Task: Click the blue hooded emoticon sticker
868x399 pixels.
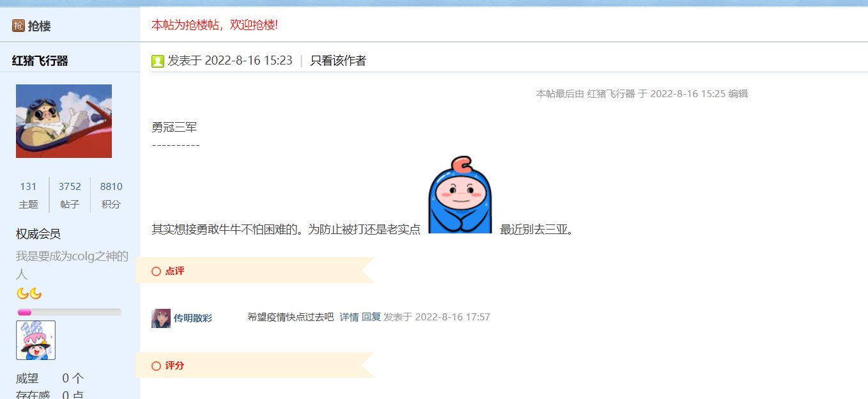Action: [460, 194]
